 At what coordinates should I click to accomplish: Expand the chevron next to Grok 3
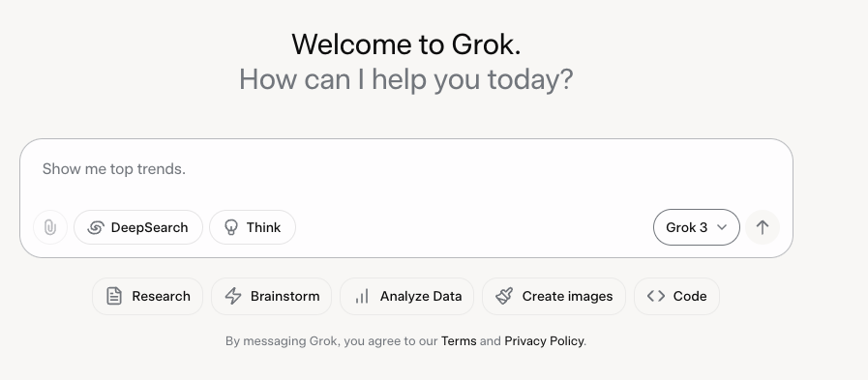[722, 227]
